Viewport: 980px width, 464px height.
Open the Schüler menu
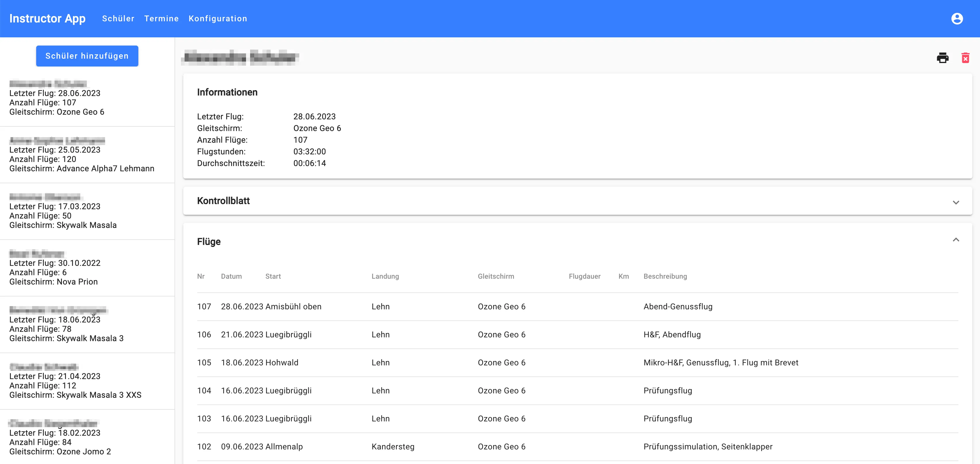tap(118, 19)
